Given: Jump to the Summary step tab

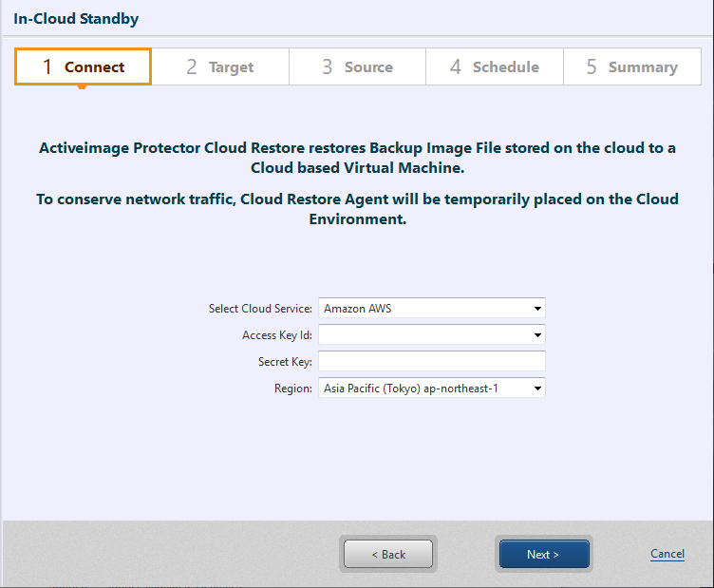Looking at the screenshot, I should (x=631, y=67).
